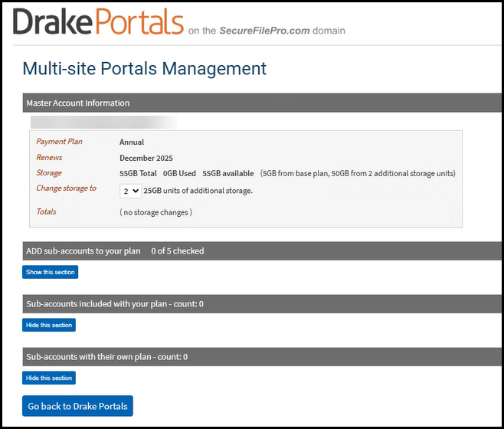Click the Multi-site Portals Management heading
This screenshot has width=504, height=429.
(x=144, y=68)
